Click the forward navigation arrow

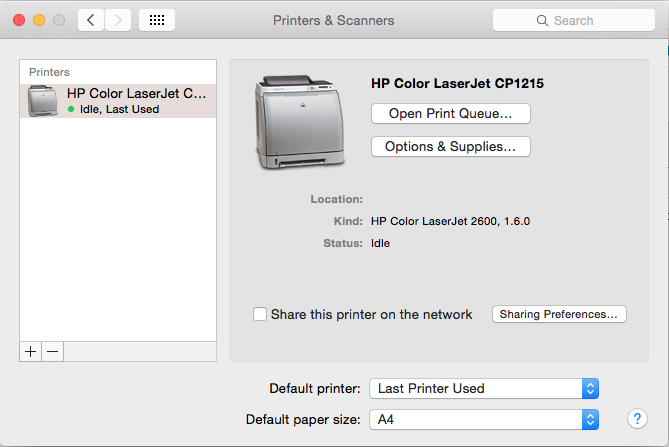(118, 20)
